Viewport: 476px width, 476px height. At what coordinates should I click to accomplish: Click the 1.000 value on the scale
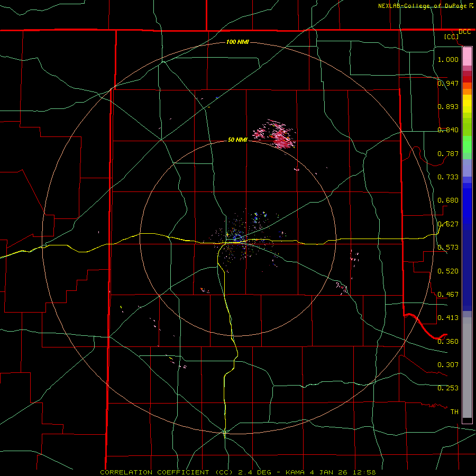point(448,59)
